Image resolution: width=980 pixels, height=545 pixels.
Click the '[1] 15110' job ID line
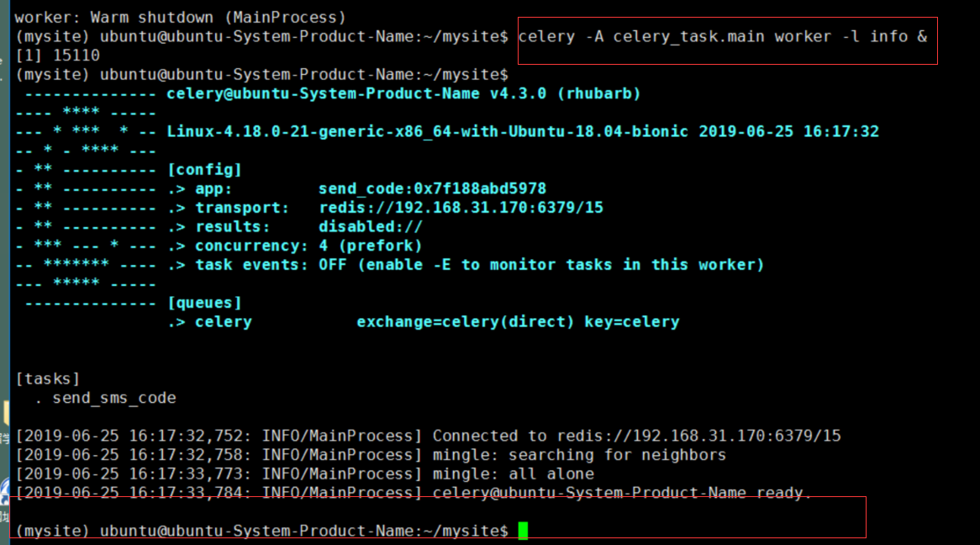coord(57,56)
